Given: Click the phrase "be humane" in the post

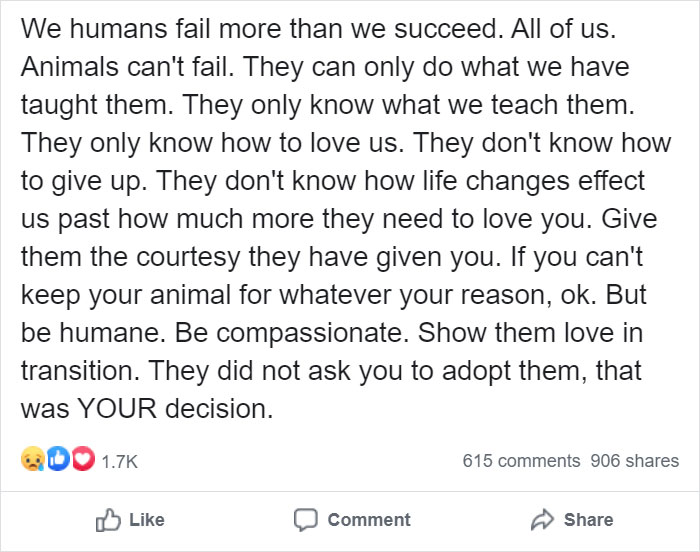Looking at the screenshot, I should (x=93, y=333).
